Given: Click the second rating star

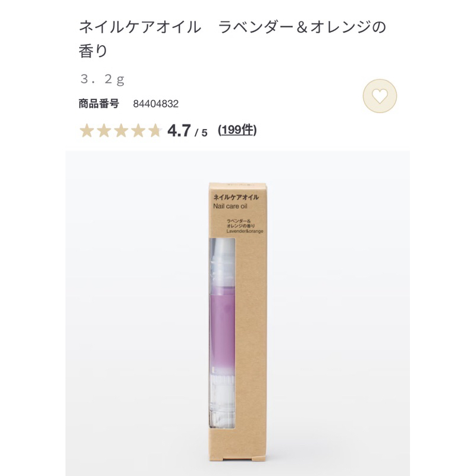Looking at the screenshot, I should [104, 131].
